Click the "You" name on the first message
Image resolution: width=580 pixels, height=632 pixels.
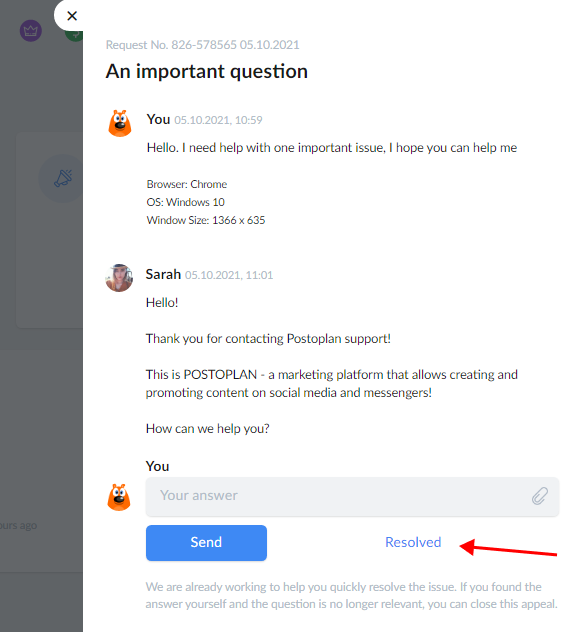158,119
